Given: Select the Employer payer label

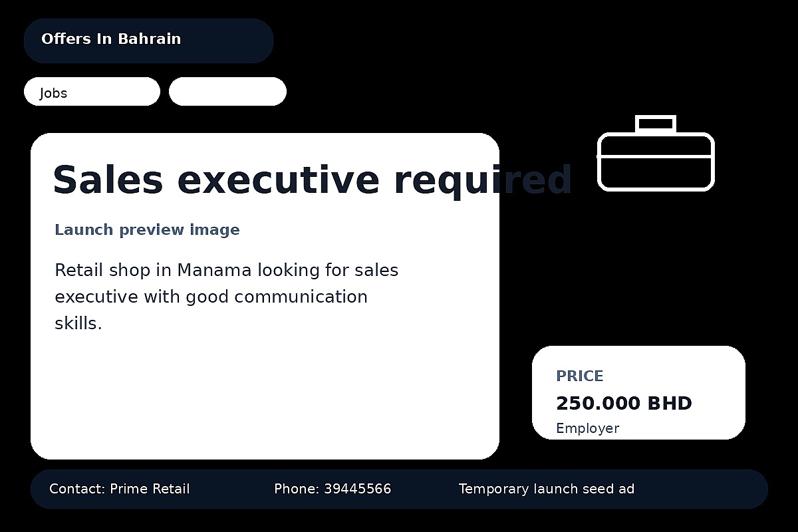Looking at the screenshot, I should pos(588,428).
